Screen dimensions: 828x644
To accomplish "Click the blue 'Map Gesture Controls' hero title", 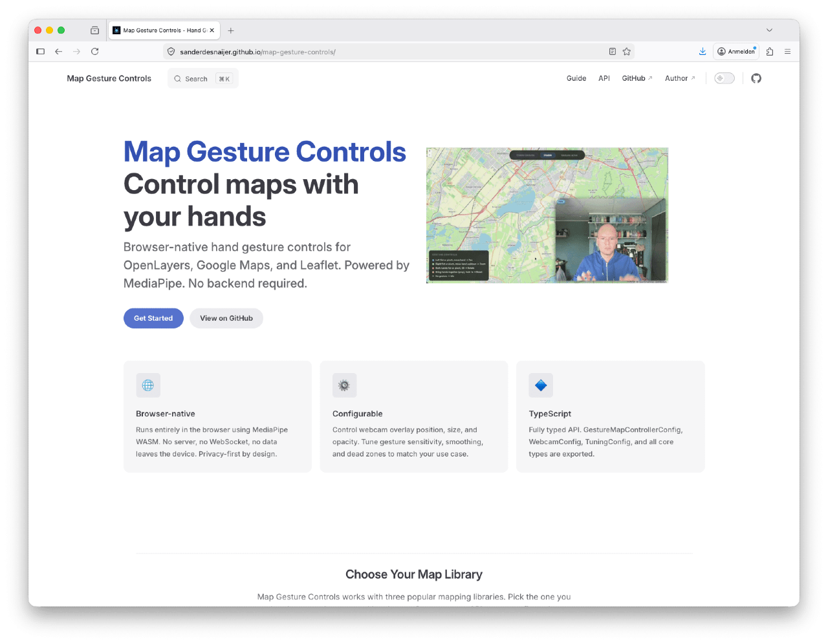I will (x=265, y=152).
